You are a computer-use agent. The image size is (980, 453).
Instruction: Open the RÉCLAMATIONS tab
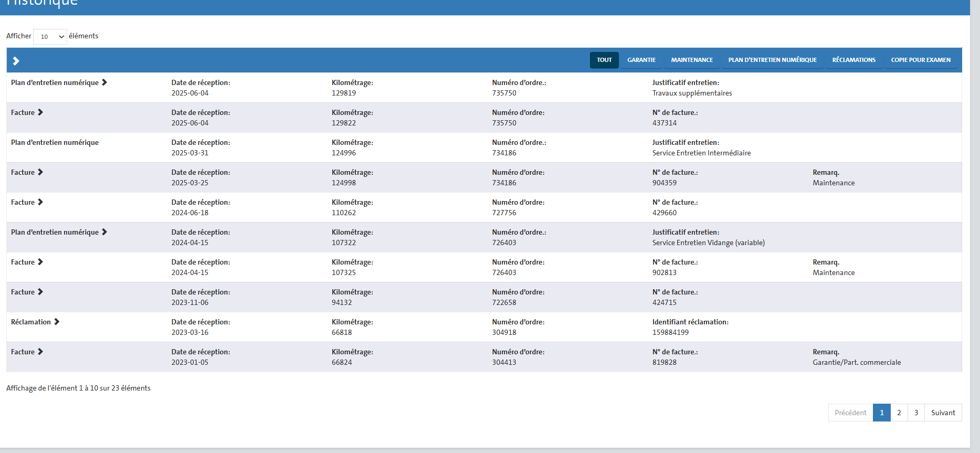tap(853, 60)
